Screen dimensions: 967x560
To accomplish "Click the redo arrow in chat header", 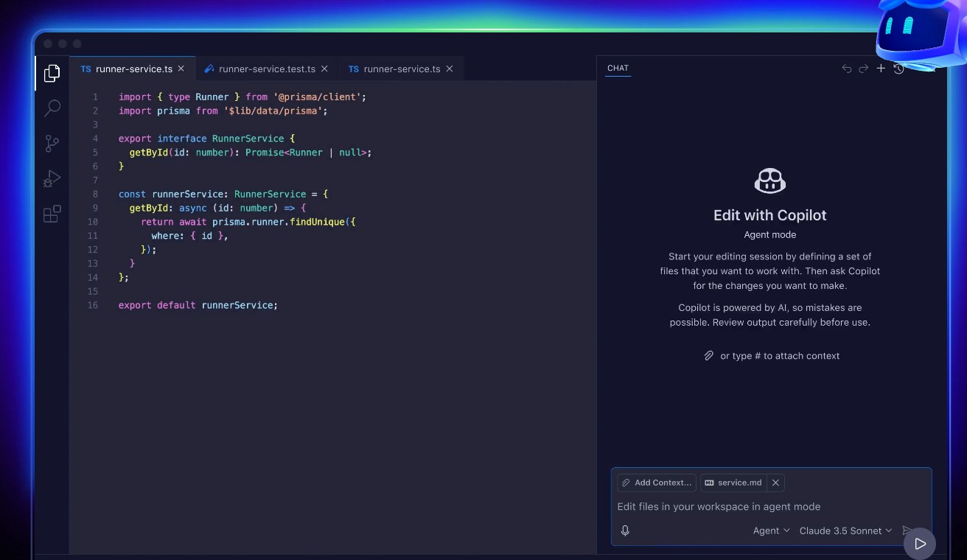I will pos(864,69).
